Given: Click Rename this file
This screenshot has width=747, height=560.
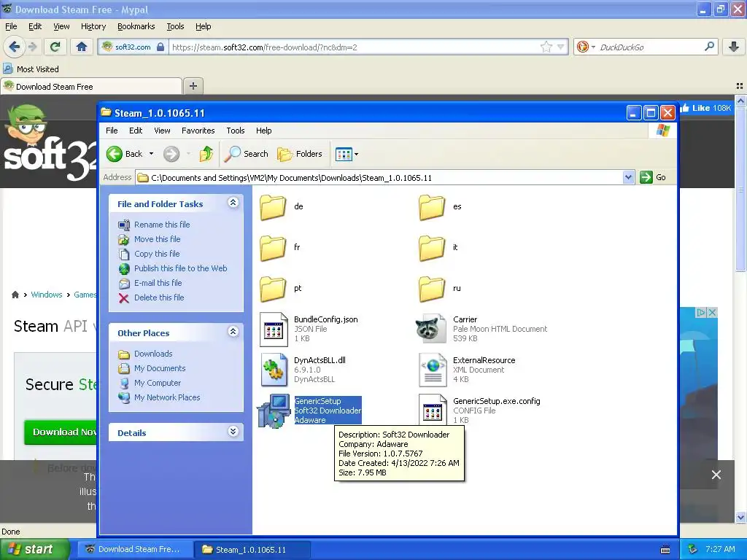Looking at the screenshot, I should pos(162,225).
